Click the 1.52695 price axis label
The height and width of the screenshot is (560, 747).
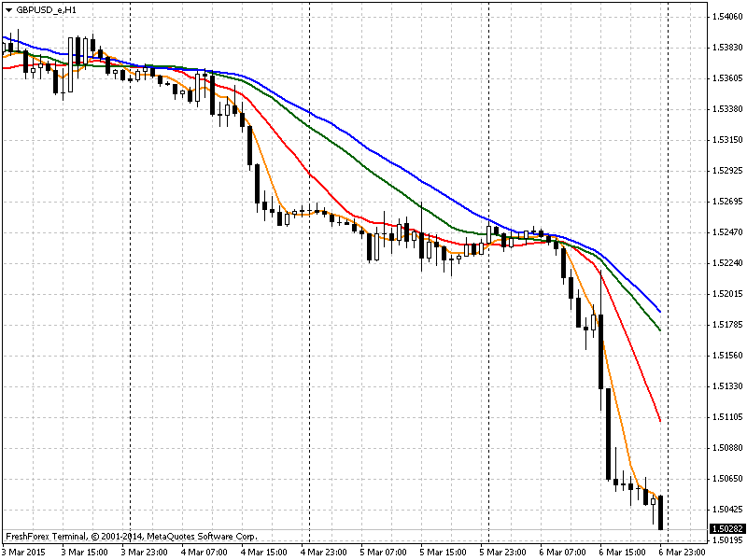coord(727,202)
